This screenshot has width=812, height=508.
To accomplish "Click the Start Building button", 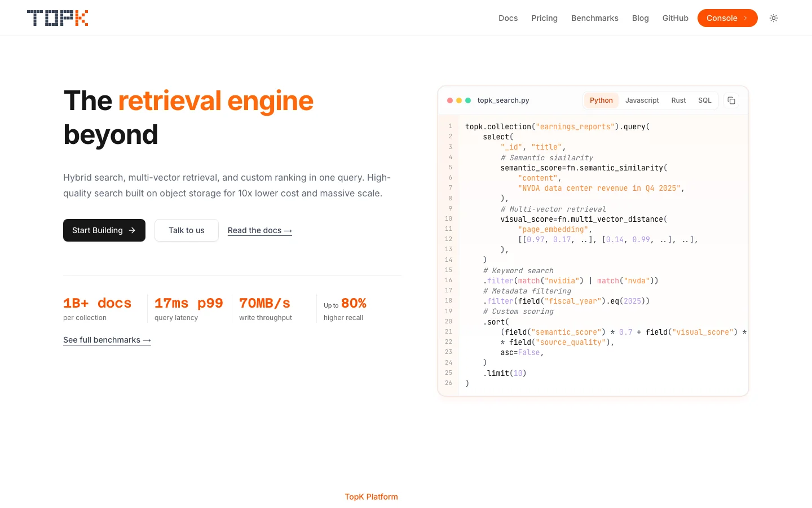I will (x=104, y=230).
